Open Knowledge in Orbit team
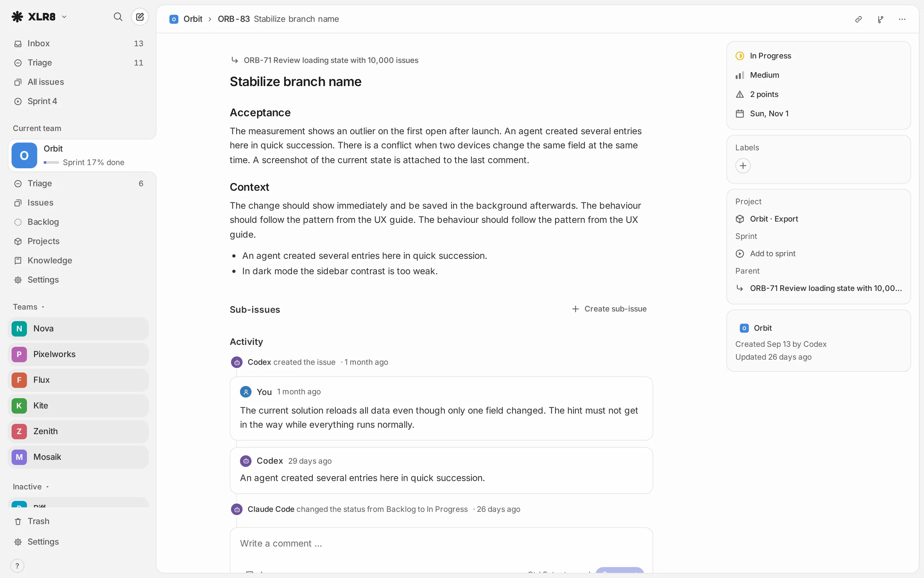924x578 pixels. [x=78, y=261]
